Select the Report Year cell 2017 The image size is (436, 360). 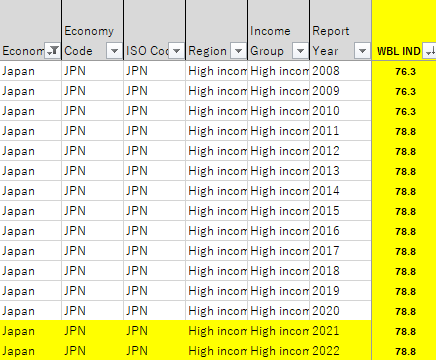(x=341, y=251)
